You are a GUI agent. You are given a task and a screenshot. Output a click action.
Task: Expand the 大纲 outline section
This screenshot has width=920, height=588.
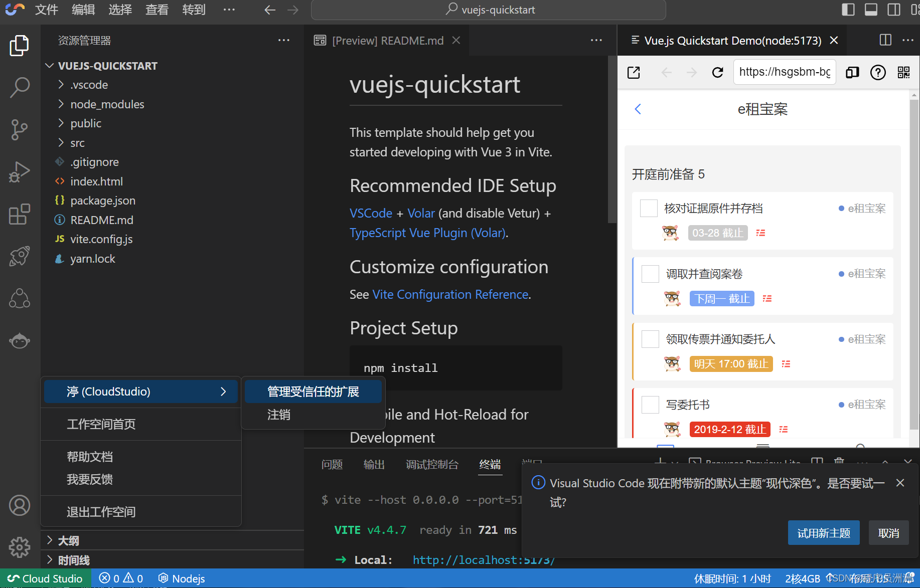point(50,540)
